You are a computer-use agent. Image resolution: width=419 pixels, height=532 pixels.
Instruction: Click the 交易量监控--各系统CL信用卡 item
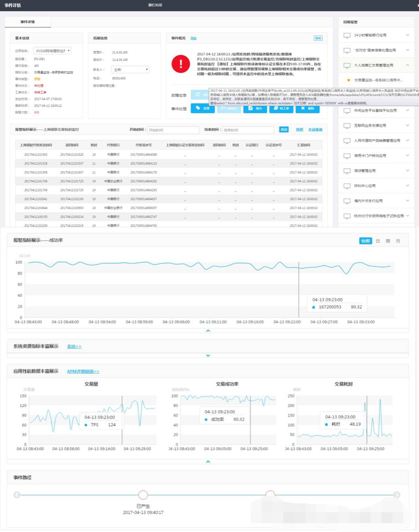pos(378,80)
